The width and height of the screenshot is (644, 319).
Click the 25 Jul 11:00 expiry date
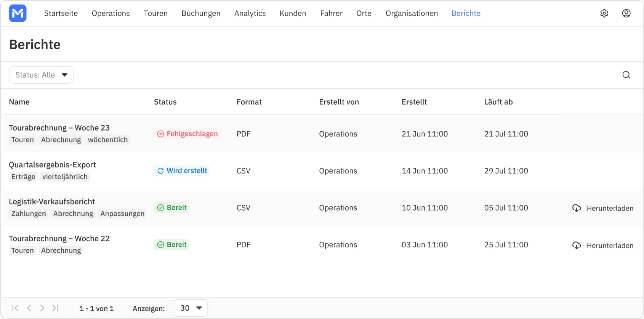click(x=506, y=245)
